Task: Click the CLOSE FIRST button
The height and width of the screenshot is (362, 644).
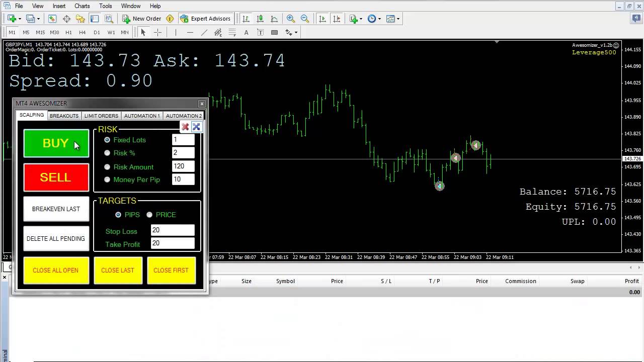Action: click(x=171, y=270)
